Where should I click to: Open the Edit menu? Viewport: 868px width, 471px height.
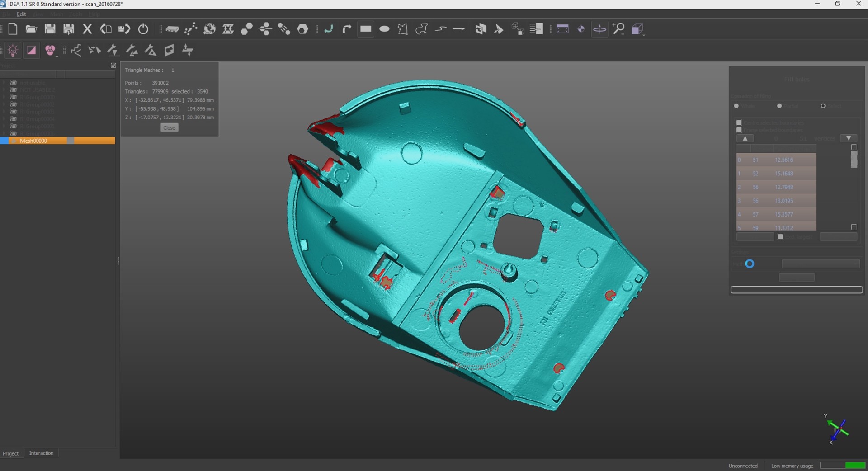pyautogui.click(x=21, y=14)
